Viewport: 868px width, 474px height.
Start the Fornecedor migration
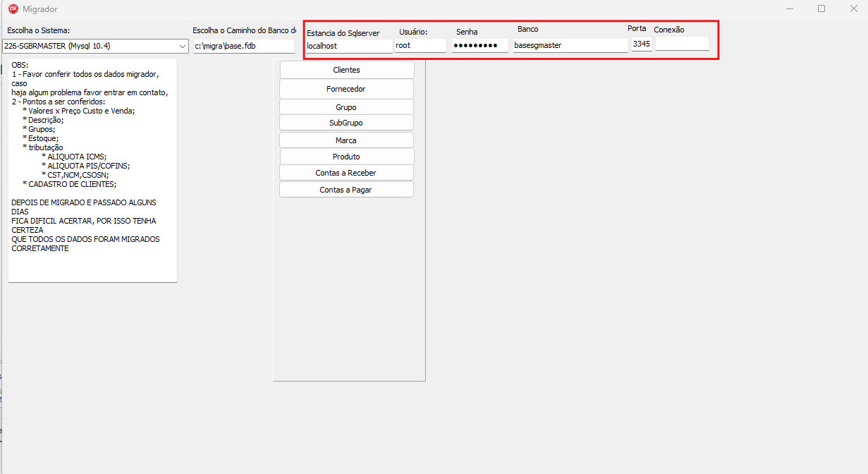click(346, 89)
